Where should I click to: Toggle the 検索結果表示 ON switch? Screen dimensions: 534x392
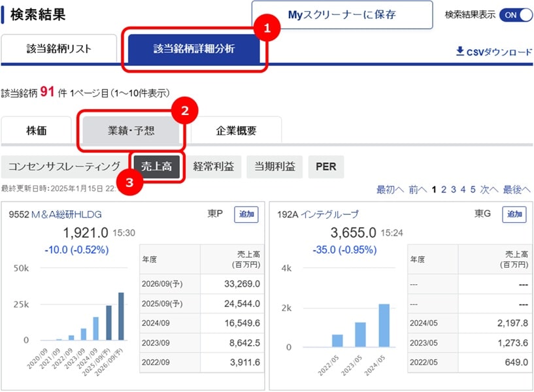[x=516, y=15]
